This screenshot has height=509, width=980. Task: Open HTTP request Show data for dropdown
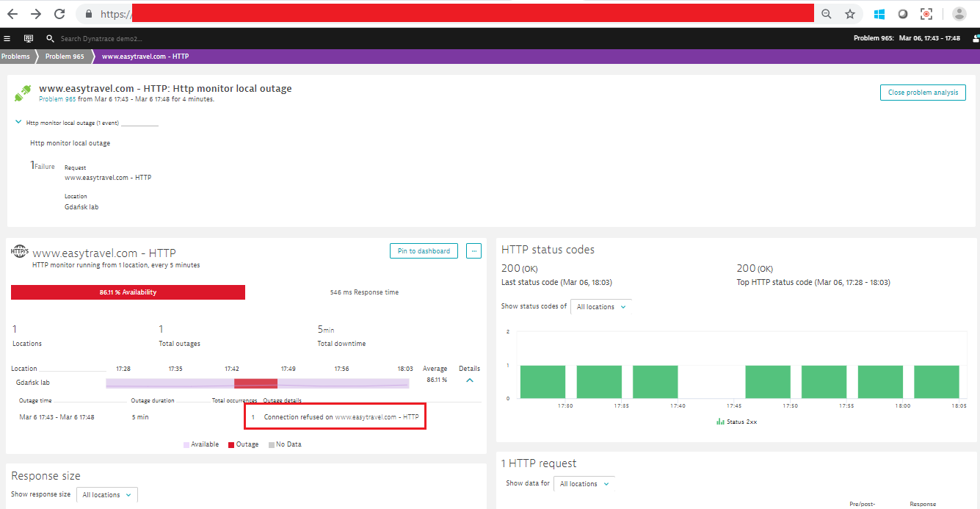(x=584, y=484)
